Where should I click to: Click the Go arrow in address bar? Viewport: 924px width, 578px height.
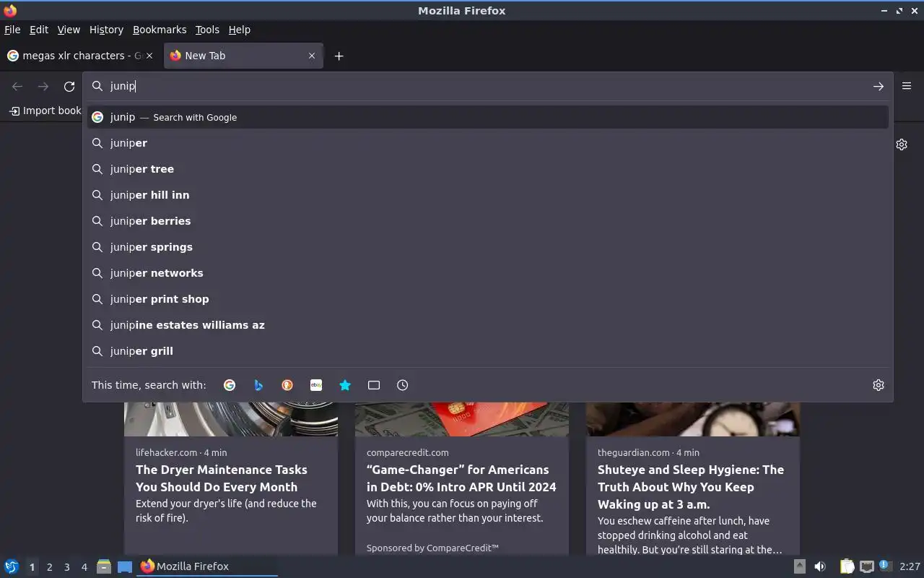tap(879, 86)
